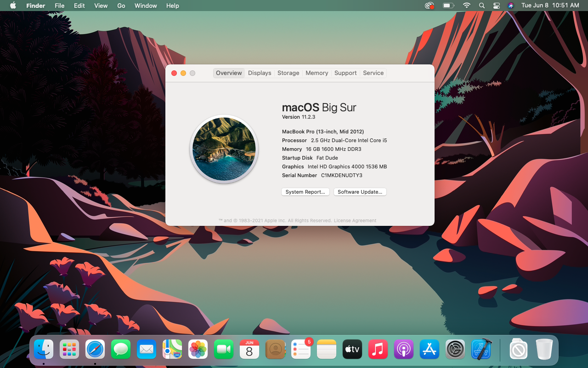This screenshot has width=588, height=368.
Task: Open Reminders with 5 badge in Dock
Action: click(x=301, y=350)
